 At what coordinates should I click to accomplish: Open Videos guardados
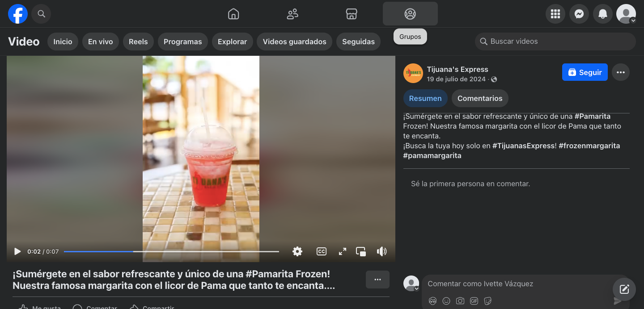tap(294, 42)
